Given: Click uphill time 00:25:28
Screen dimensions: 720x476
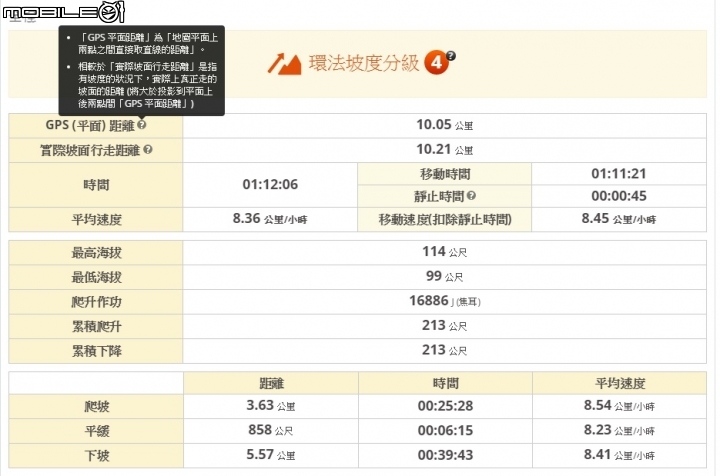Looking at the screenshot, I should point(445,406).
